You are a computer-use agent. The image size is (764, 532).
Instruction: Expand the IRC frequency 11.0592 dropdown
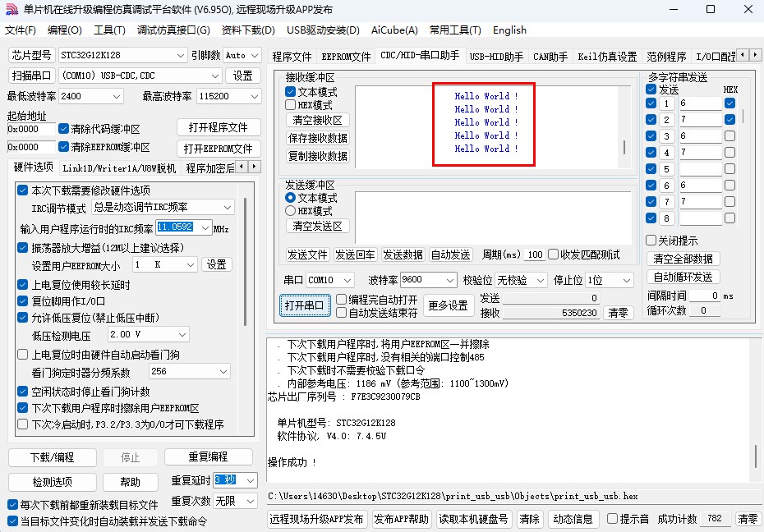pyautogui.click(x=205, y=227)
